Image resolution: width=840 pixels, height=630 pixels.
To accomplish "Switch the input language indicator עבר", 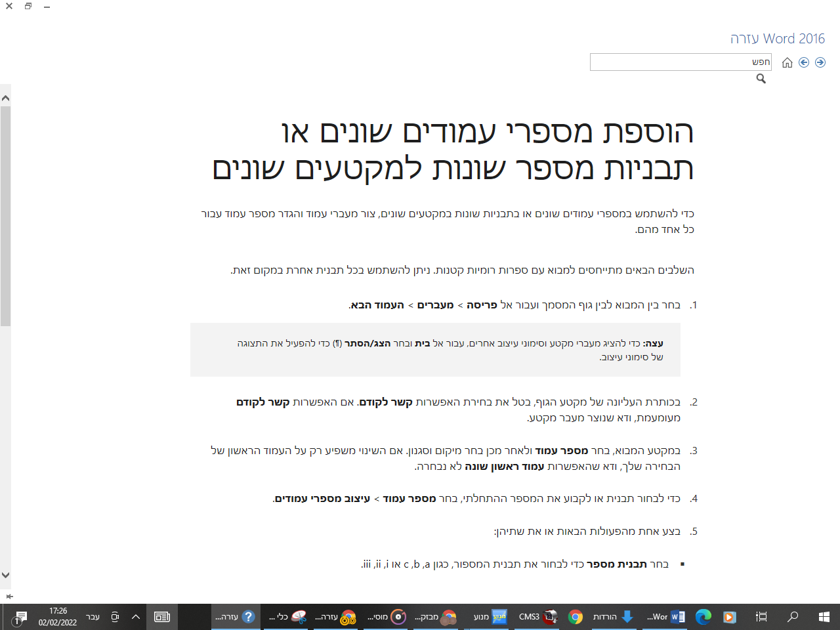I will pyautogui.click(x=93, y=617).
